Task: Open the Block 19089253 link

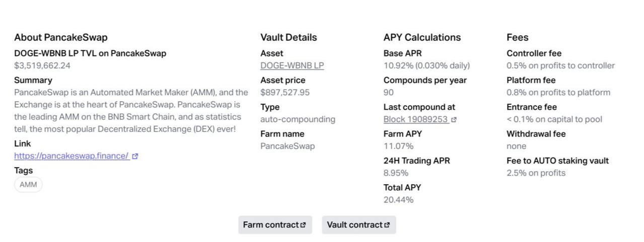Action: [x=415, y=119]
